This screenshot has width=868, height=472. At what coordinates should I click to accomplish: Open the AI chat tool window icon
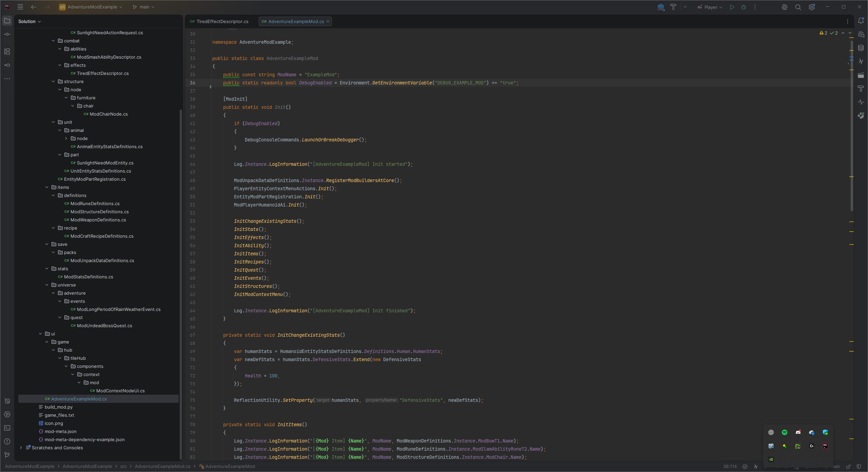pyautogui.click(x=861, y=34)
